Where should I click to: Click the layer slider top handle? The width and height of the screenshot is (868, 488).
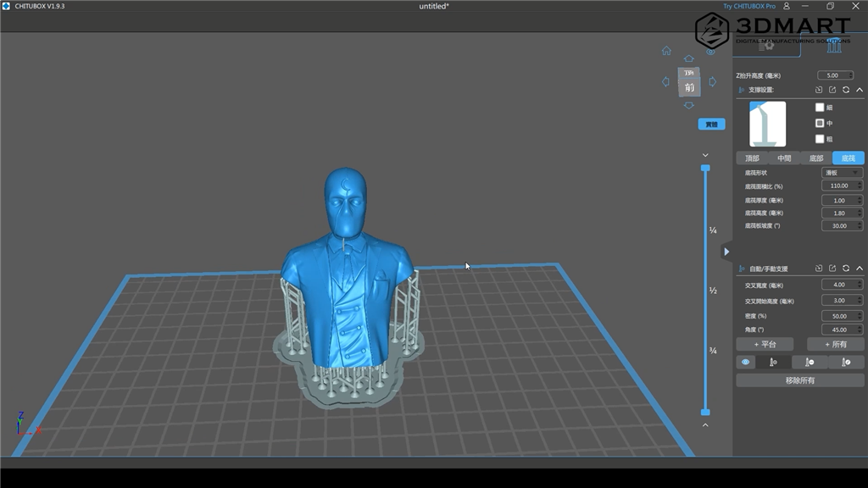coord(705,168)
